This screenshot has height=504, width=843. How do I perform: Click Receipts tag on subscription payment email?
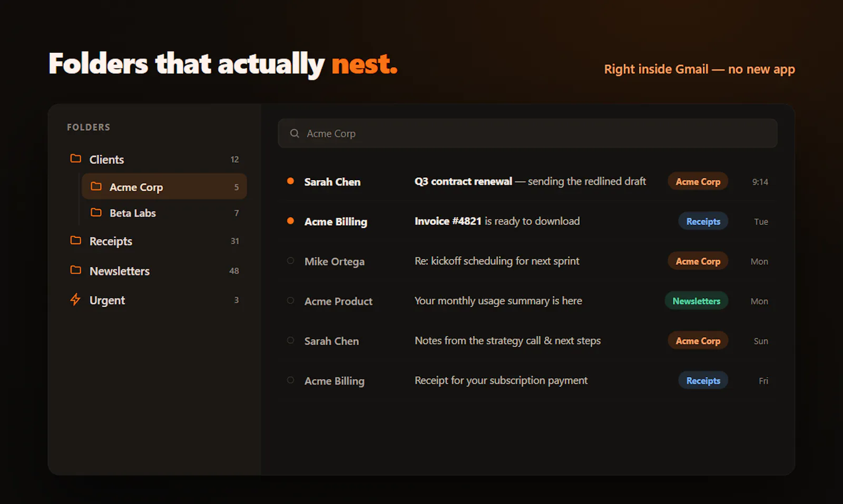tap(703, 380)
